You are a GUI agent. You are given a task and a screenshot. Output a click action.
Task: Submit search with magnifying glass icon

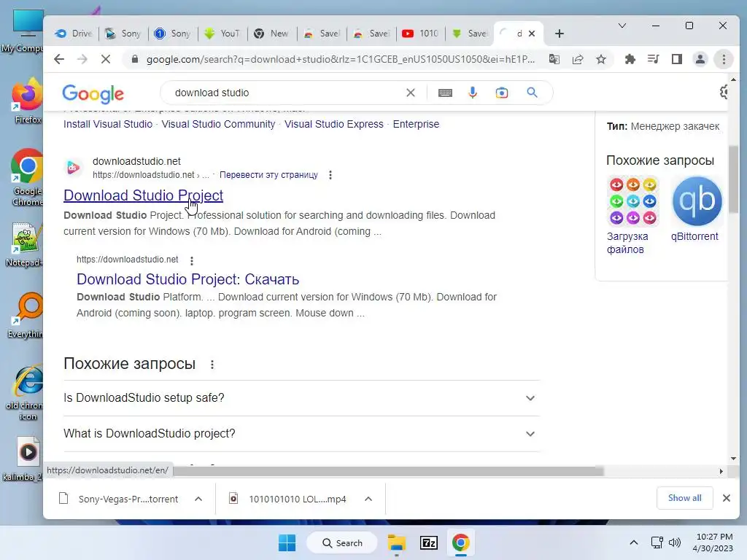(x=532, y=93)
